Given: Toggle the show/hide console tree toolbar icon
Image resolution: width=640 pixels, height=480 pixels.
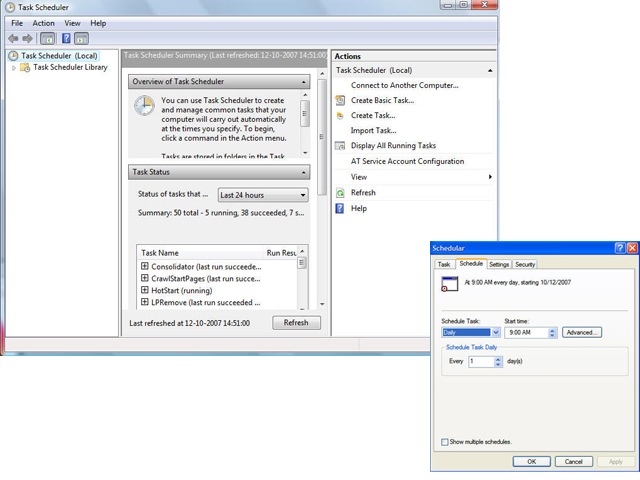Looking at the screenshot, I should [x=47, y=39].
